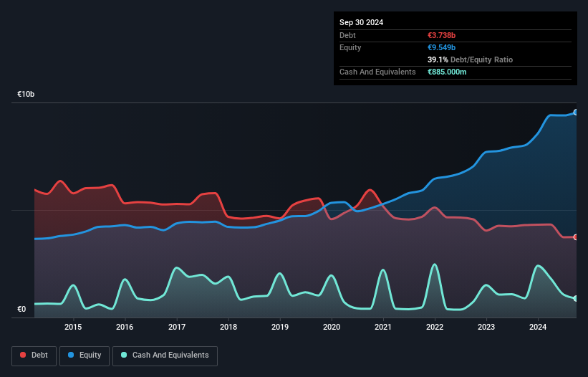This screenshot has width=588, height=377.
Task: Click the Equity row label in tooltip
Action: [x=350, y=47]
